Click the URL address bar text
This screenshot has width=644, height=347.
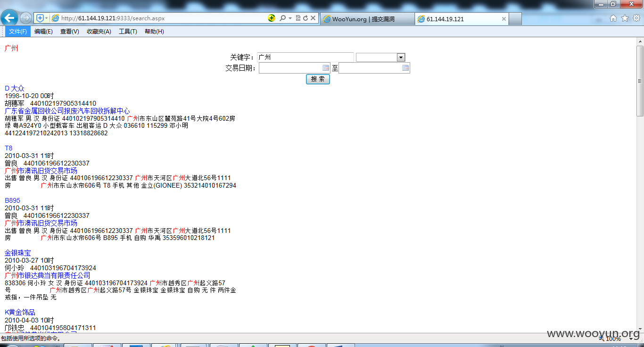point(113,18)
